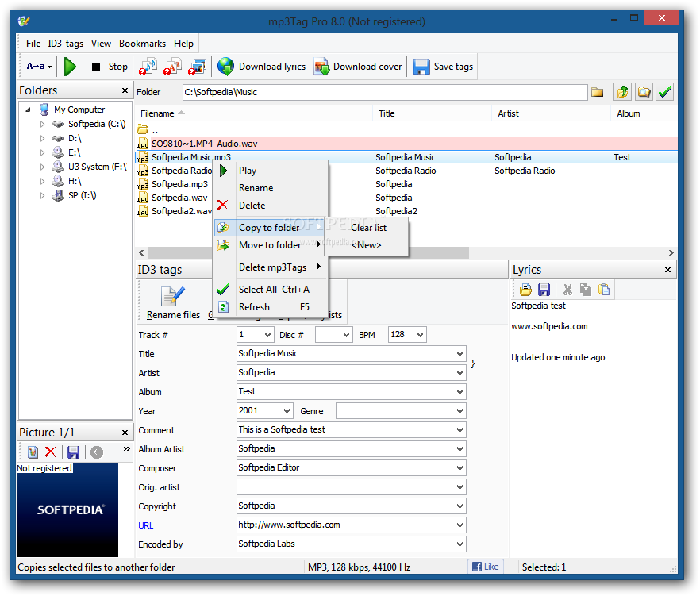Choose Play in context menu
Viewport: 700px width, 596px height.
(x=271, y=171)
